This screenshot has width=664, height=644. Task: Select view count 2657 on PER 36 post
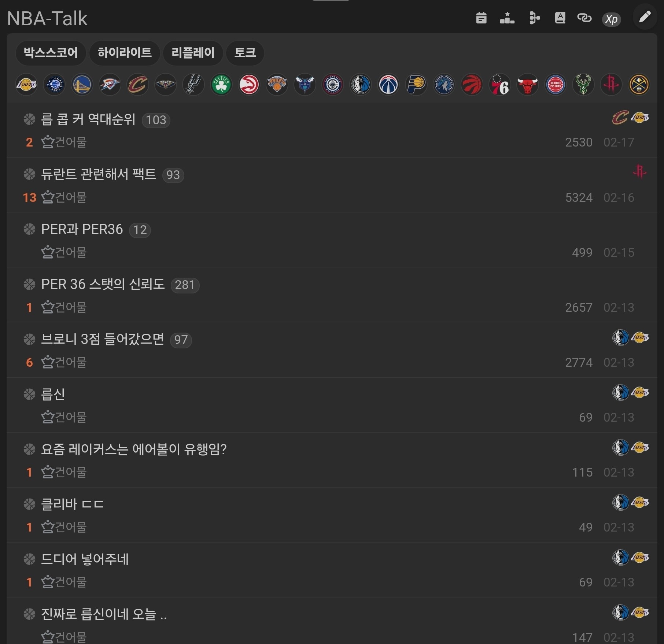click(x=579, y=308)
